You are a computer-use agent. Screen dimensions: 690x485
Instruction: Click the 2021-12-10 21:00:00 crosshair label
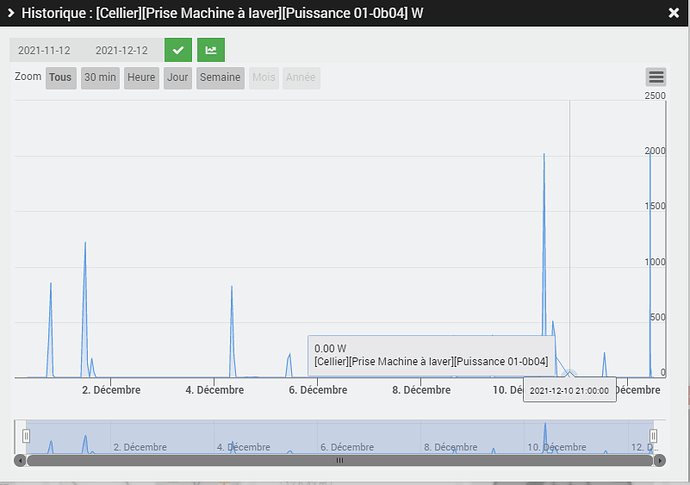coord(569,390)
